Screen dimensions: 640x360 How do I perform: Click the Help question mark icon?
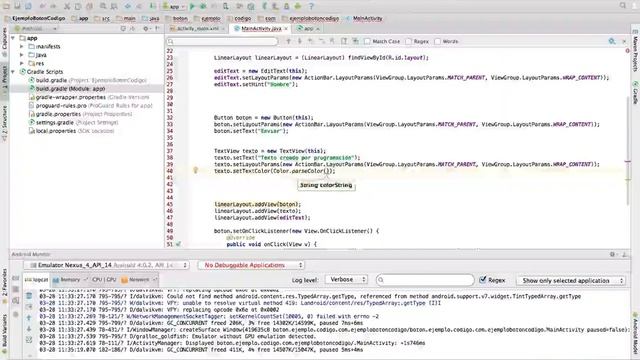[311, 6]
